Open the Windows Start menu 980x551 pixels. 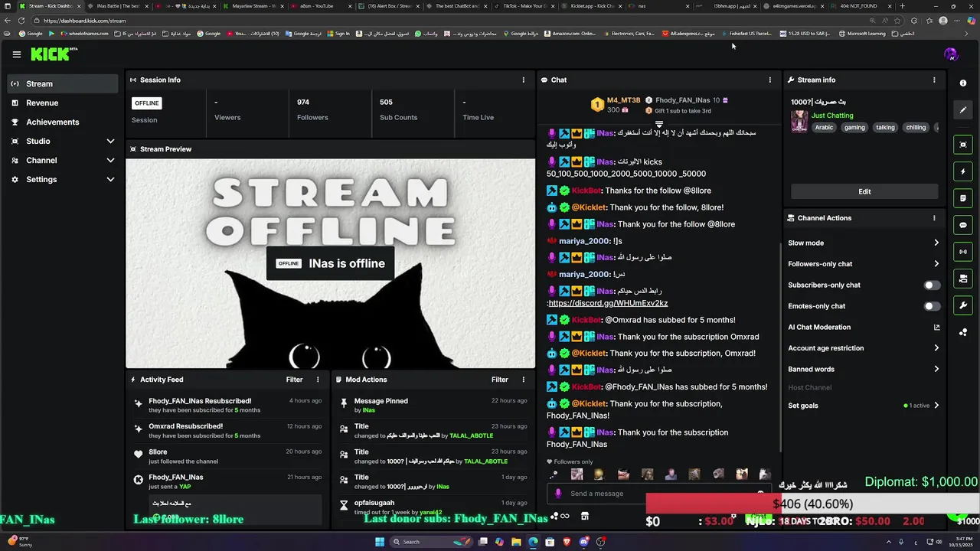pos(380,542)
